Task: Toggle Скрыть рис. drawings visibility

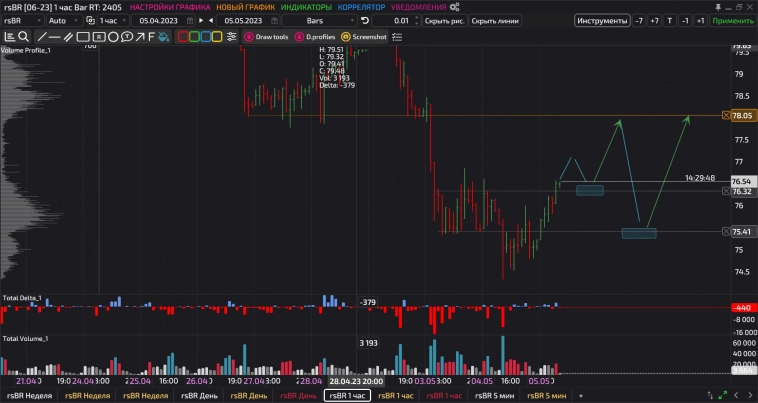Action: pyautogui.click(x=444, y=21)
